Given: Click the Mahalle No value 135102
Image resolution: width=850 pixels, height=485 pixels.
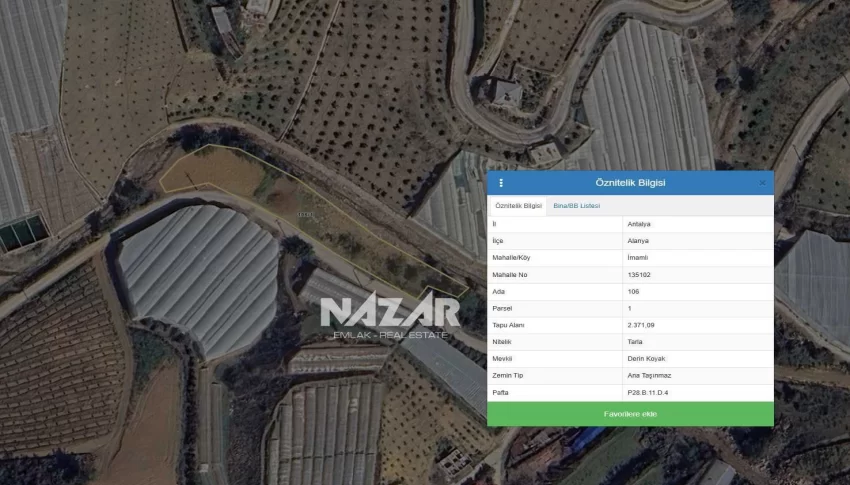Looking at the screenshot, I should (x=639, y=274).
